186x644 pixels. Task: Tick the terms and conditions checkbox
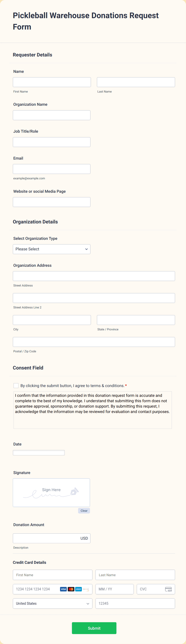pos(16,385)
